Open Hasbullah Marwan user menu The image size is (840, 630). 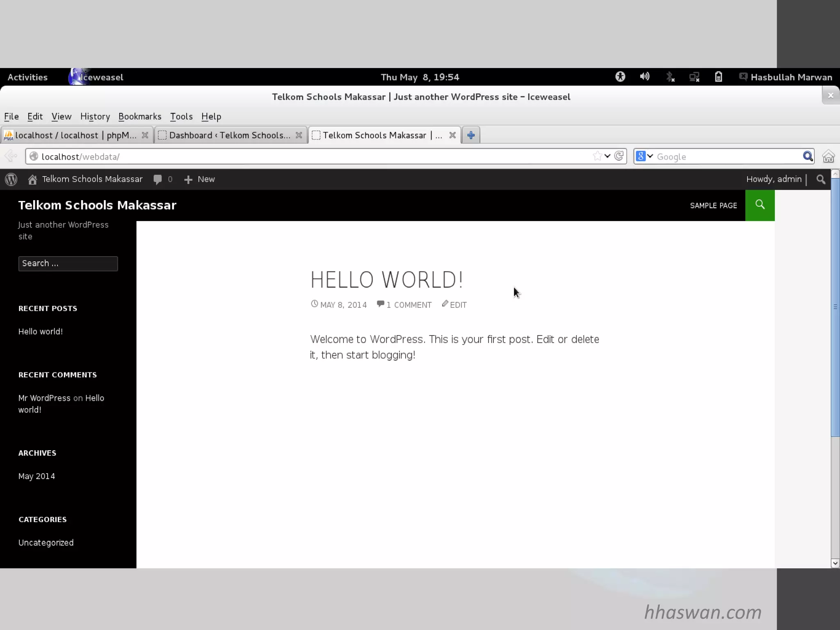click(x=786, y=77)
